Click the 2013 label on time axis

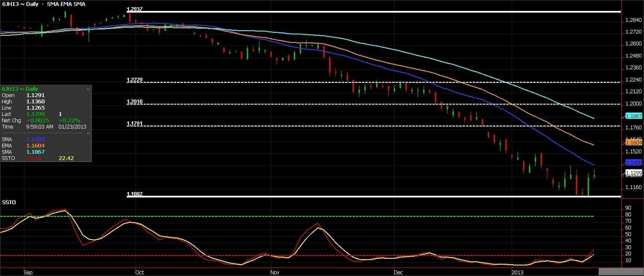click(516, 272)
